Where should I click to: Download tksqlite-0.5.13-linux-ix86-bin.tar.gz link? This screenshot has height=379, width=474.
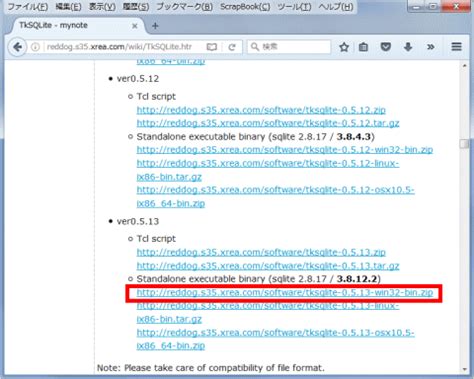click(x=268, y=312)
